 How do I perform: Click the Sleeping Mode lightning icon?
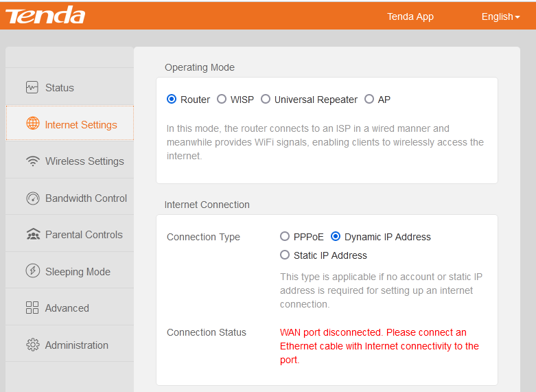(x=32, y=271)
